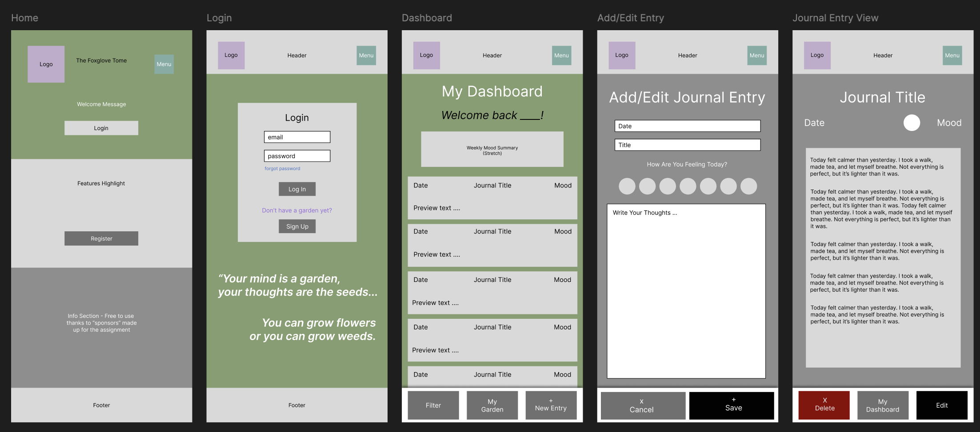Viewport: 980px width, 432px height.
Task: Click the Logo on the Add/Edit Entry screen
Action: (x=621, y=55)
